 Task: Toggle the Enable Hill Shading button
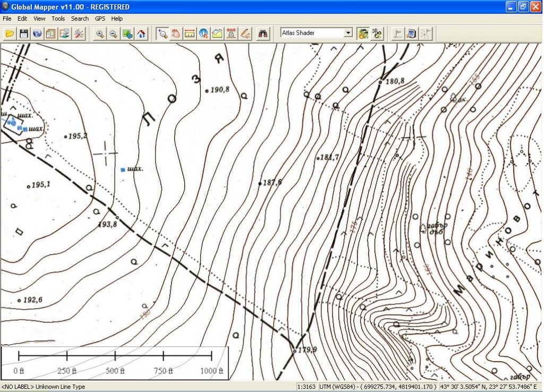point(363,33)
